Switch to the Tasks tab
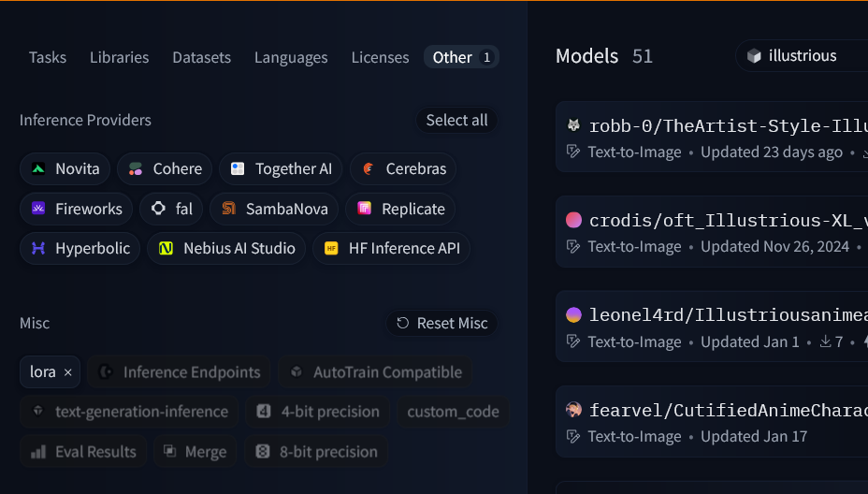The height and width of the screenshot is (494, 868). point(48,57)
